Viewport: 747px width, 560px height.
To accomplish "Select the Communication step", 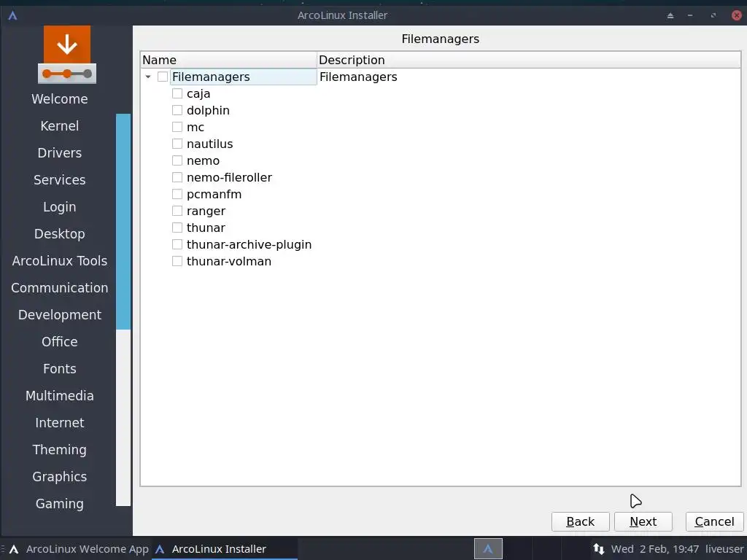I will (60, 287).
